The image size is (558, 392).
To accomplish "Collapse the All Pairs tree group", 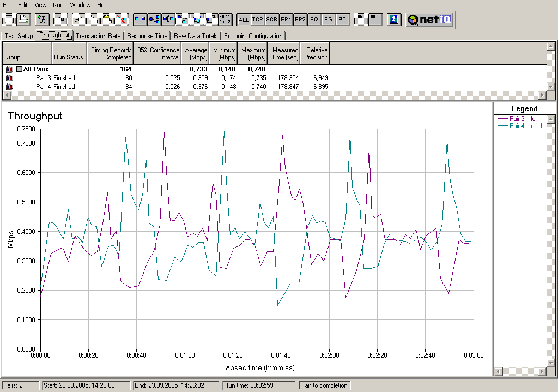I will (19, 69).
